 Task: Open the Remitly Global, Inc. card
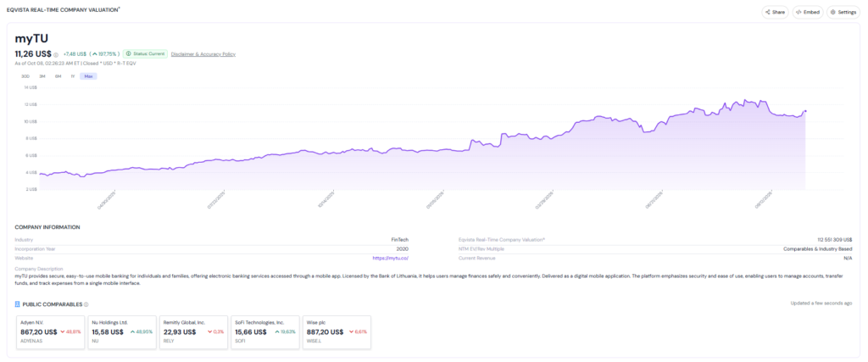pos(194,332)
